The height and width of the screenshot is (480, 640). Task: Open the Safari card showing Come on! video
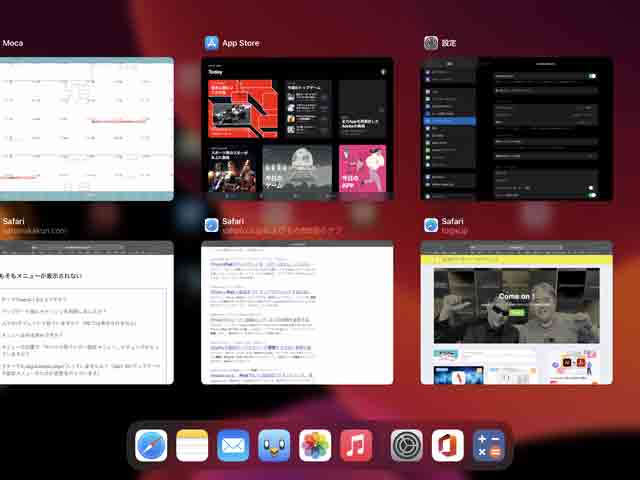click(516, 313)
